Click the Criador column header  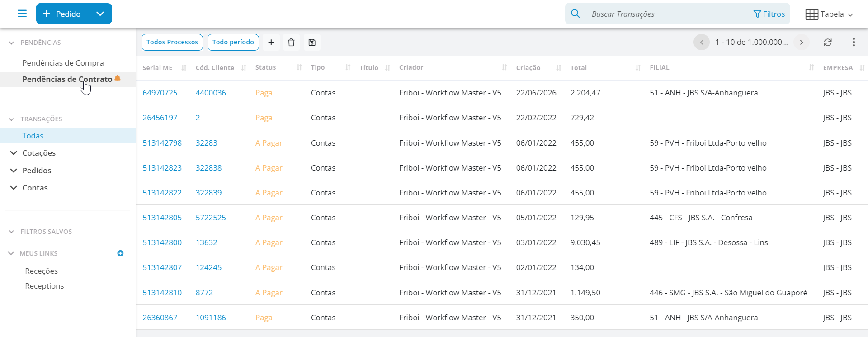pyautogui.click(x=411, y=67)
